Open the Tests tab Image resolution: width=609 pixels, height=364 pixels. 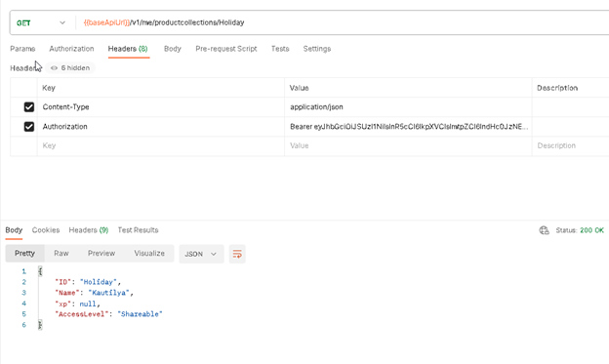(x=280, y=49)
